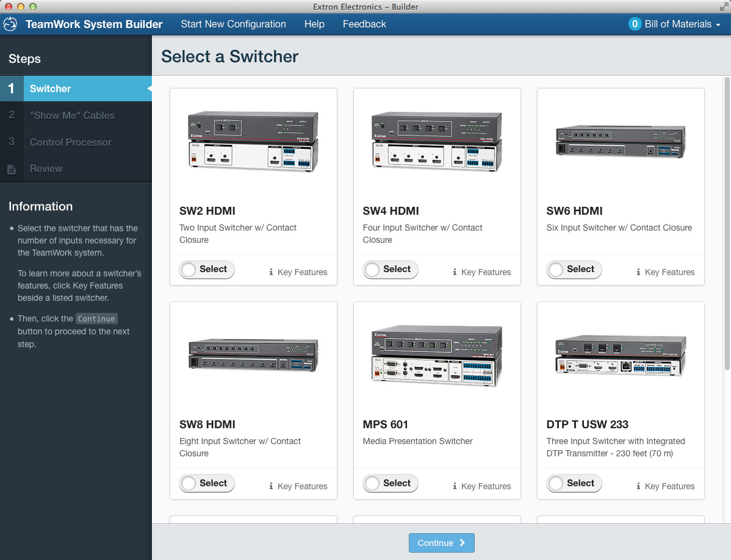Click the 'Continue' code label in Information

point(96,318)
